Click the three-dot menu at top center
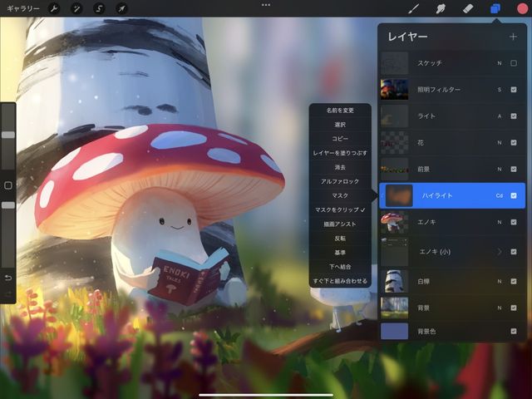This screenshot has height=399, width=532. pos(266,5)
